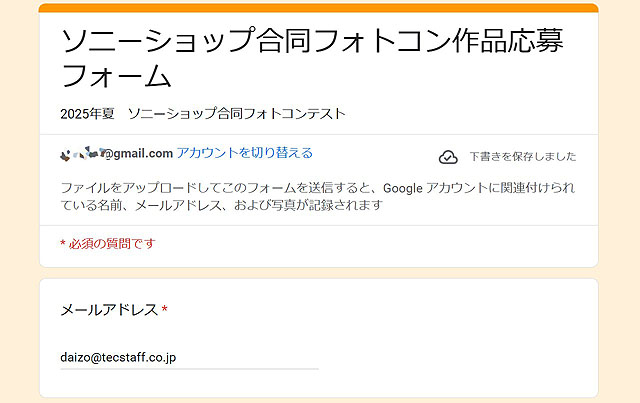The image size is (640, 403).
Task: Click the orange header bar
Action: click(319, 8)
